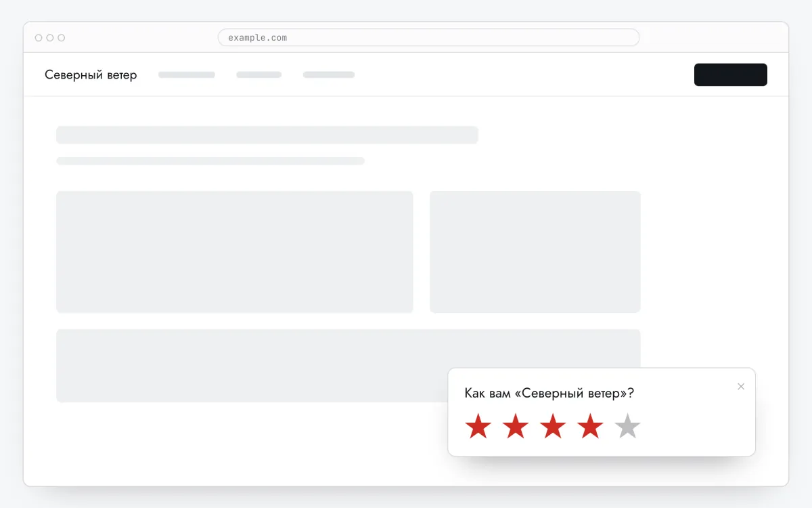Choose the third star in the rating
812x508 pixels.
pos(553,426)
